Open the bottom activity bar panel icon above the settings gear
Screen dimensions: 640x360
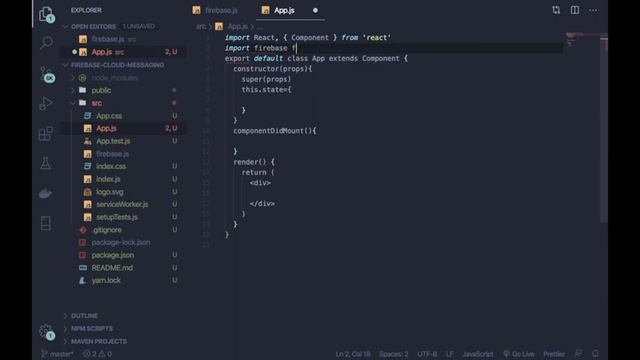pyautogui.click(x=46, y=223)
